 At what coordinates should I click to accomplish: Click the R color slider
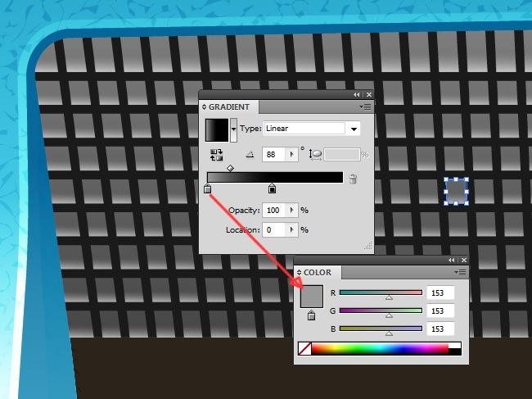point(381,292)
